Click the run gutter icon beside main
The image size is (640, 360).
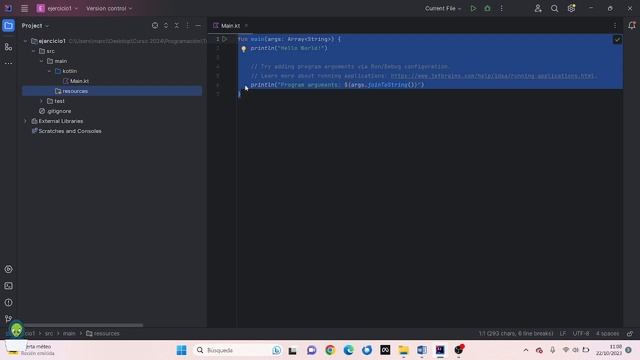point(224,39)
